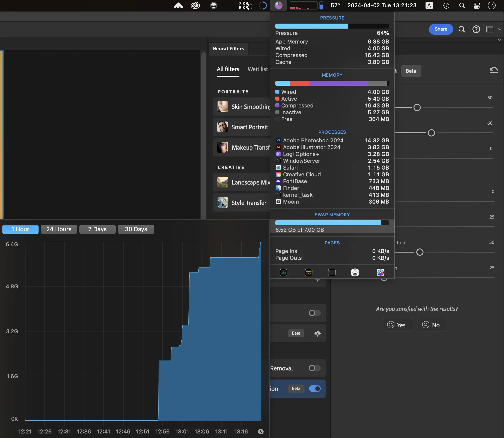
Task: Click the workspace layout icon beside the help icon
Action: click(x=489, y=29)
